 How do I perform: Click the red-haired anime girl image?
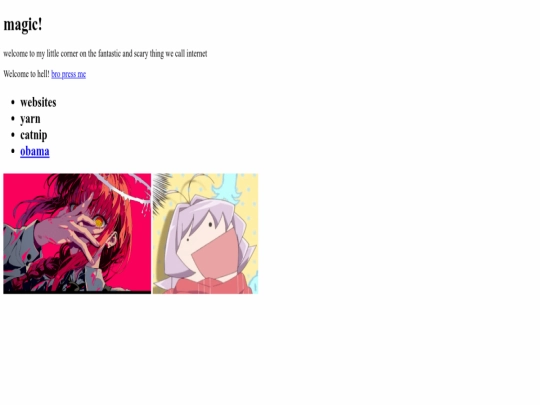tap(77, 233)
